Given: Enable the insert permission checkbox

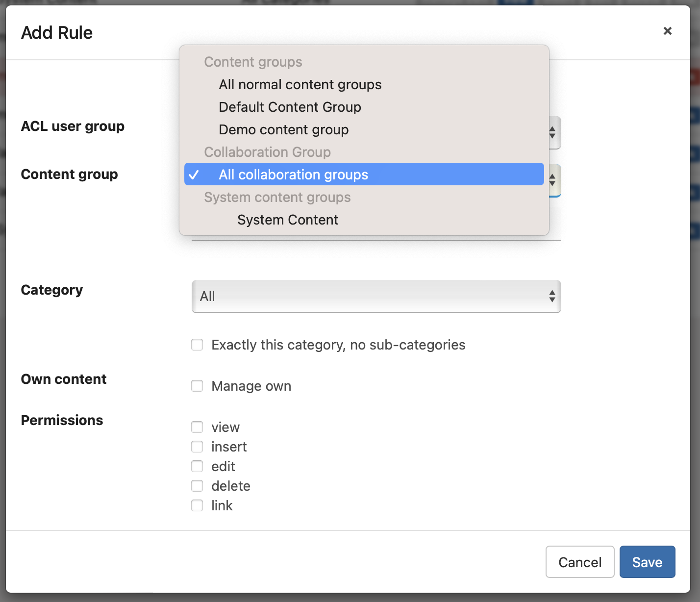Looking at the screenshot, I should pyautogui.click(x=197, y=447).
